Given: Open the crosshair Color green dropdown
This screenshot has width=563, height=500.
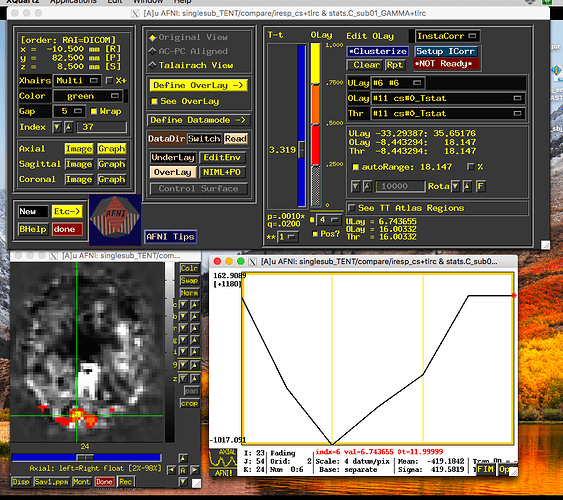Looking at the screenshot, I should (88, 96).
